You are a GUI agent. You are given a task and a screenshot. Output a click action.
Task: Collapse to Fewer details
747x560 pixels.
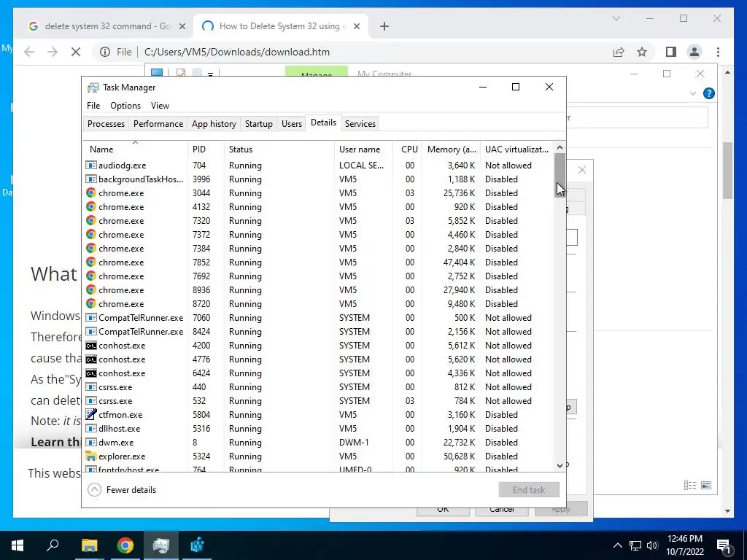point(122,489)
